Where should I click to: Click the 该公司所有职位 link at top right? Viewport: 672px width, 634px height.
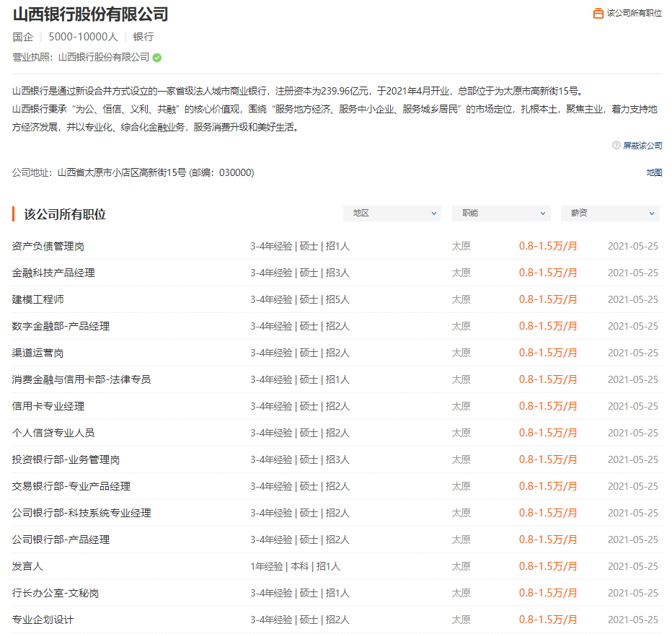tap(635, 13)
